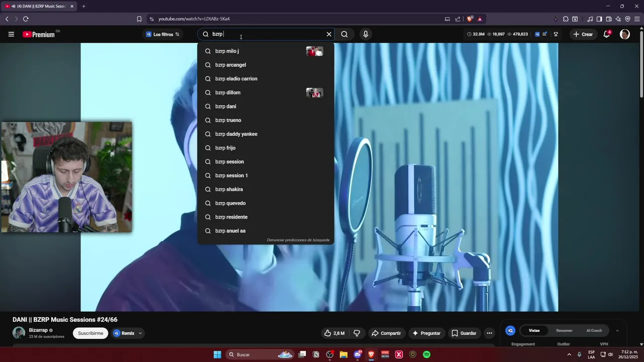
Task: Select the bzrp quevedo suggestion
Action: pyautogui.click(x=266, y=203)
